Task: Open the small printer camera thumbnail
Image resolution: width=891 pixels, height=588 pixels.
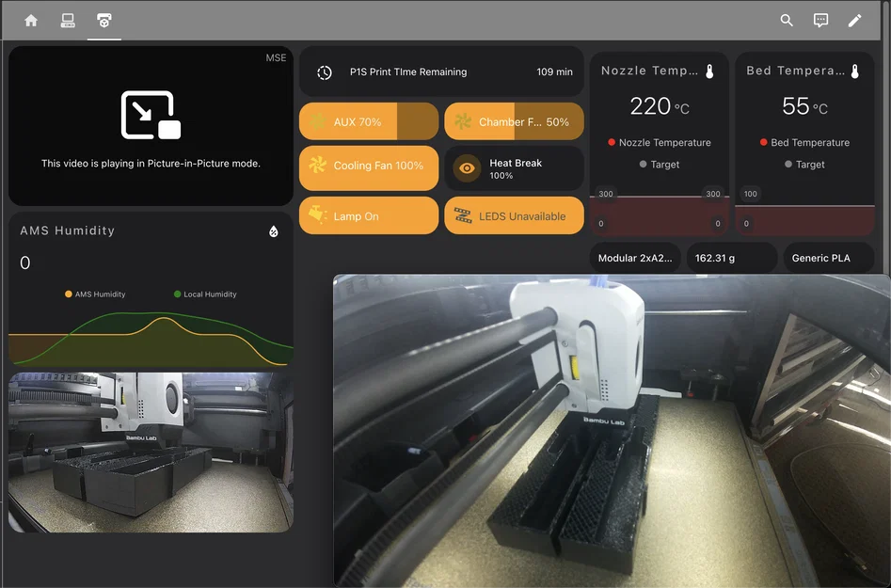Action: pyautogui.click(x=151, y=453)
